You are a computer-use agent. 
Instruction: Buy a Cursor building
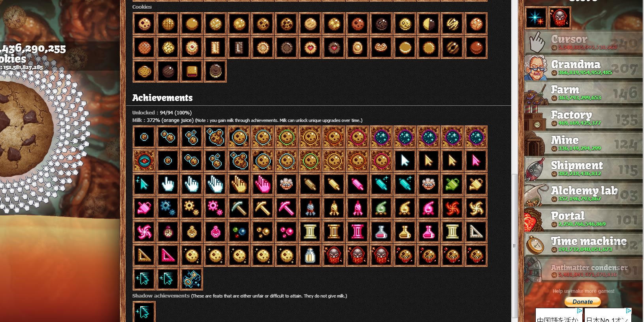(x=584, y=43)
